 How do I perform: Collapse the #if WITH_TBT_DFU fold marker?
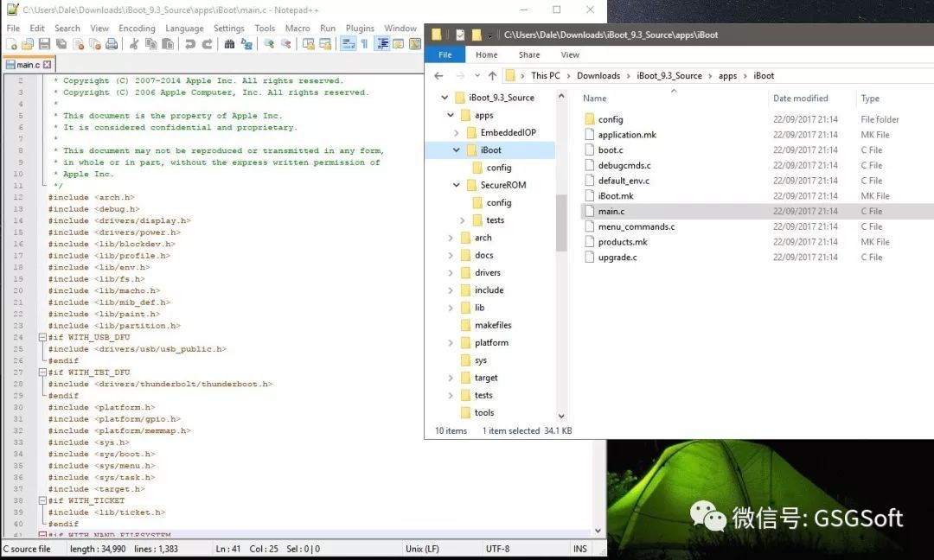(x=42, y=372)
